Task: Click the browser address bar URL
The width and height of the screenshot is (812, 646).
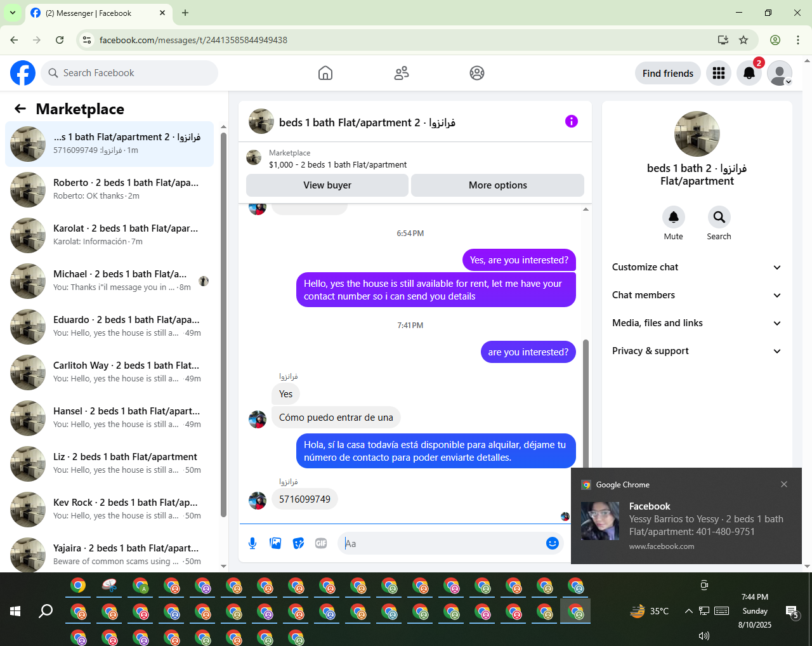Action: pyautogui.click(x=193, y=40)
